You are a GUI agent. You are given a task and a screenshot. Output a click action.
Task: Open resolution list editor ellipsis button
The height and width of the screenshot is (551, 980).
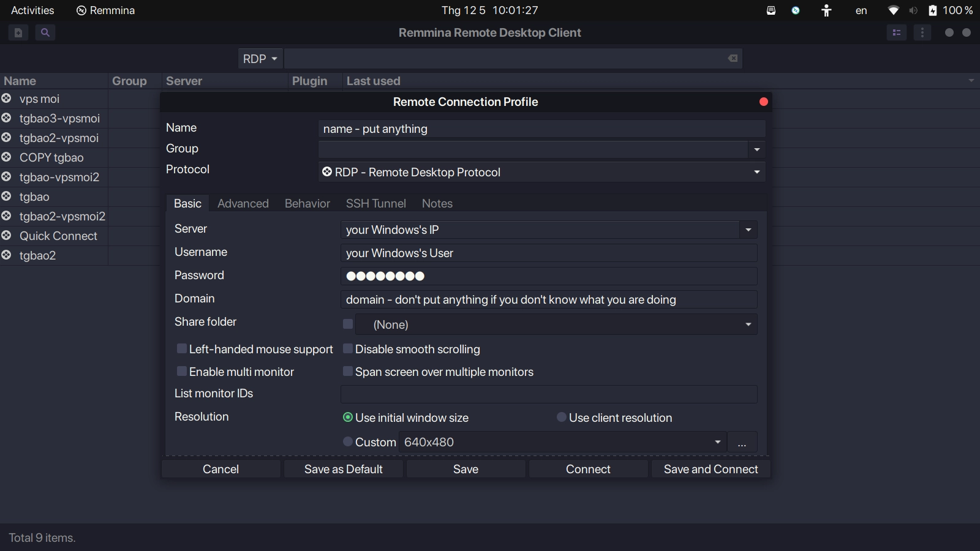coord(742,442)
